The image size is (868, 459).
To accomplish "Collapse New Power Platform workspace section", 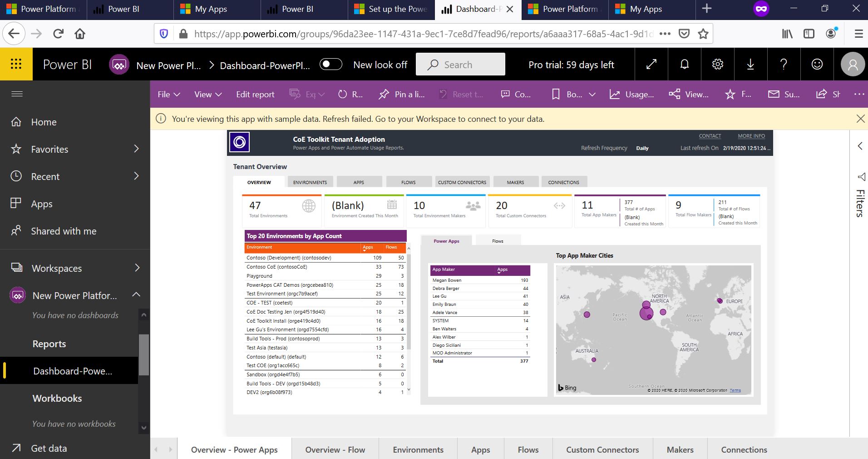I will 136,295.
